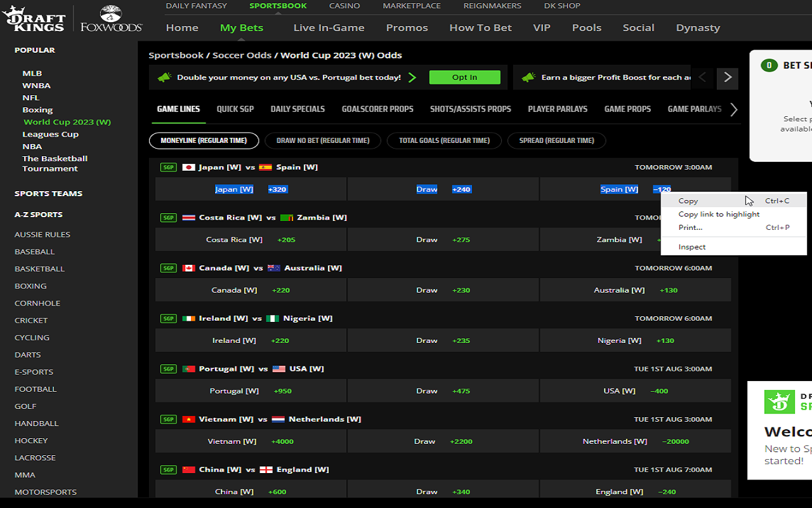
Task: Open the Foxwoods logo
Action: tap(111, 19)
